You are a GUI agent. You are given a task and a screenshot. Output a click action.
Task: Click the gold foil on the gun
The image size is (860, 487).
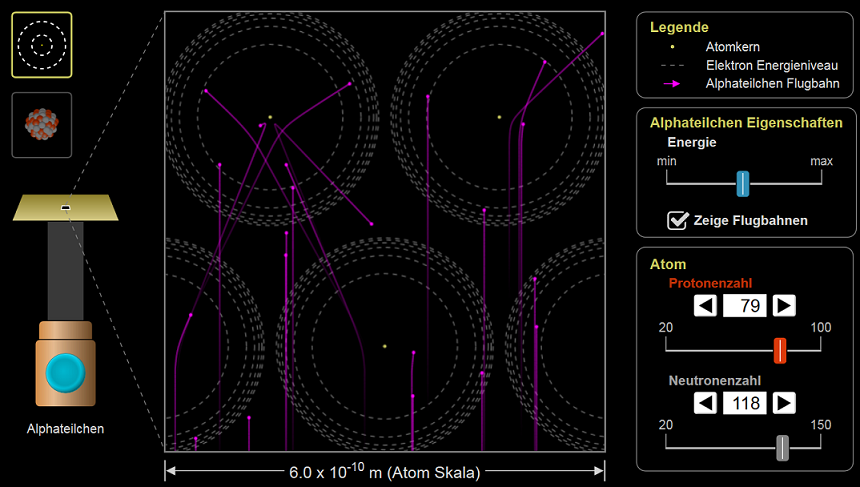click(65, 208)
